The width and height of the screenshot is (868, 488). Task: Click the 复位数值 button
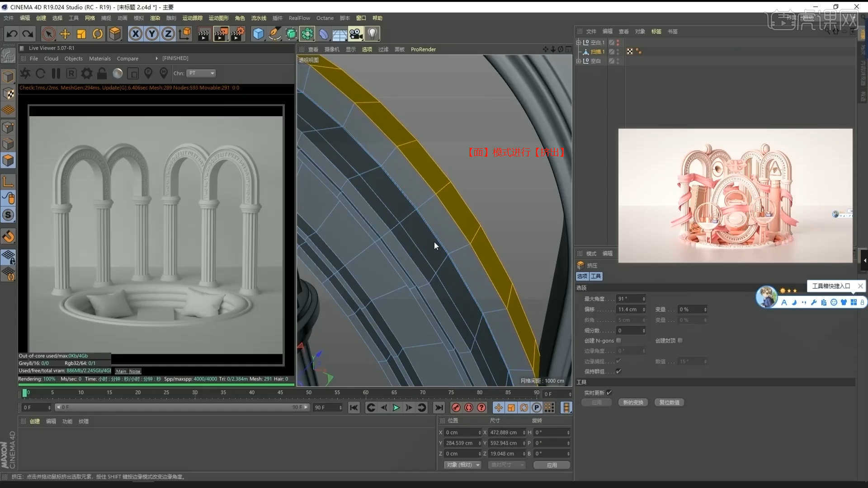point(669,403)
